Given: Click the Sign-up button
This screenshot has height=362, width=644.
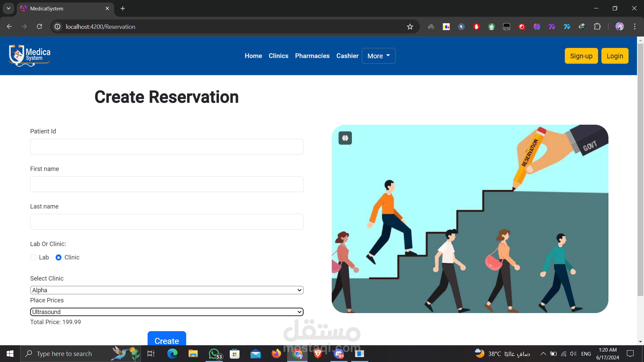Looking at the screenshot, I should (581, 56).
